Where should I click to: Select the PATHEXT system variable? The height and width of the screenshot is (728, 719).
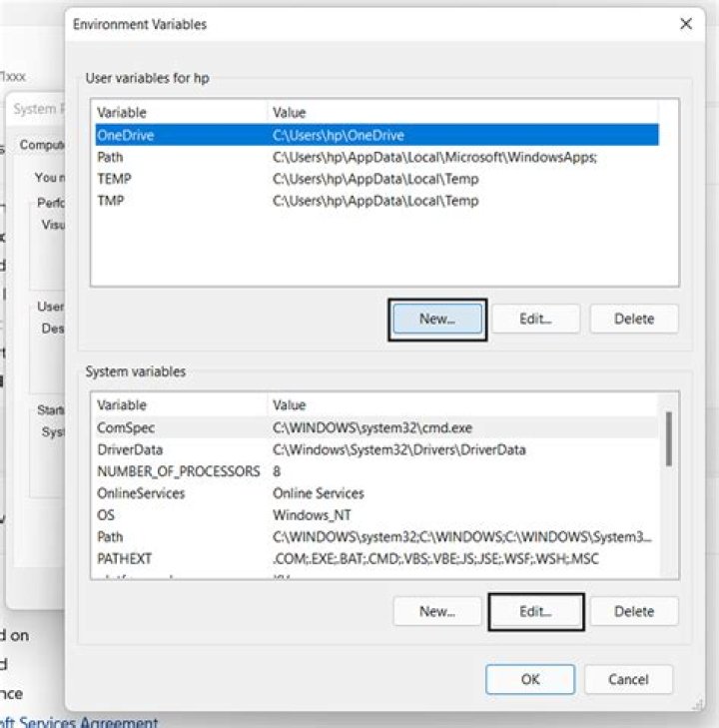tap(376, 558)
